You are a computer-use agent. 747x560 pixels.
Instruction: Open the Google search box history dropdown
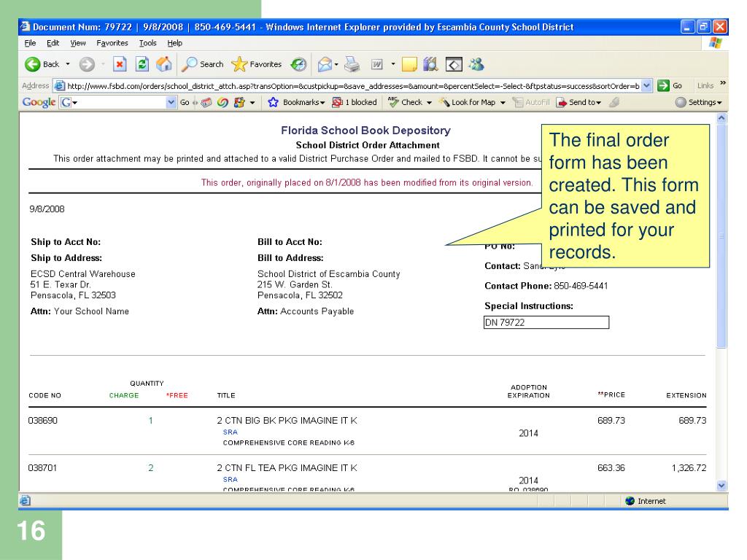click(171, 102)
